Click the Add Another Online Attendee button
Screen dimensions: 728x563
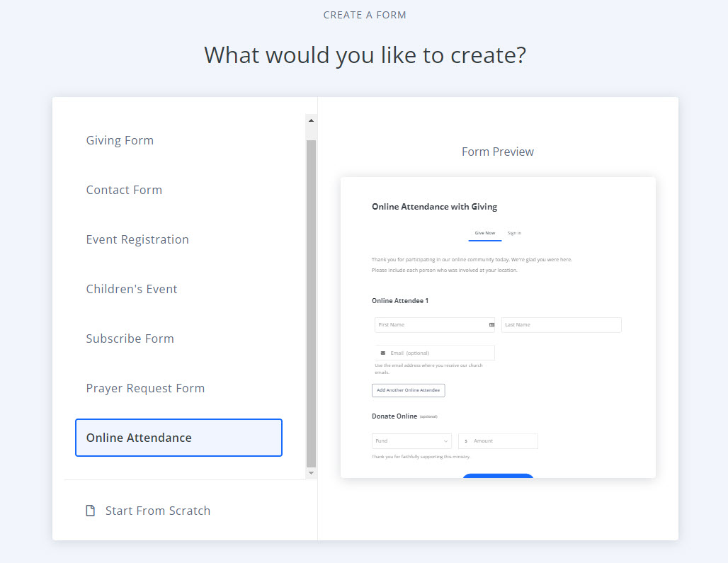pos(408,389)
